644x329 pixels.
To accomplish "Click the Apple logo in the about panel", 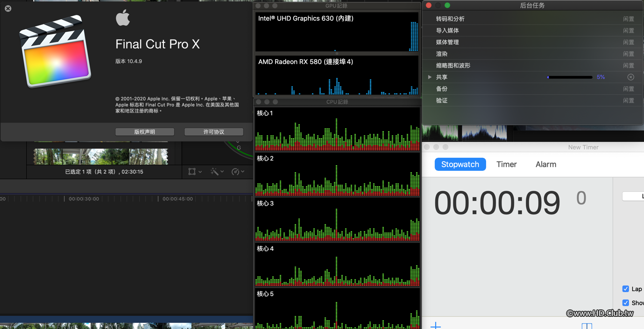I will pyautogui.click(x=123, y=18).
